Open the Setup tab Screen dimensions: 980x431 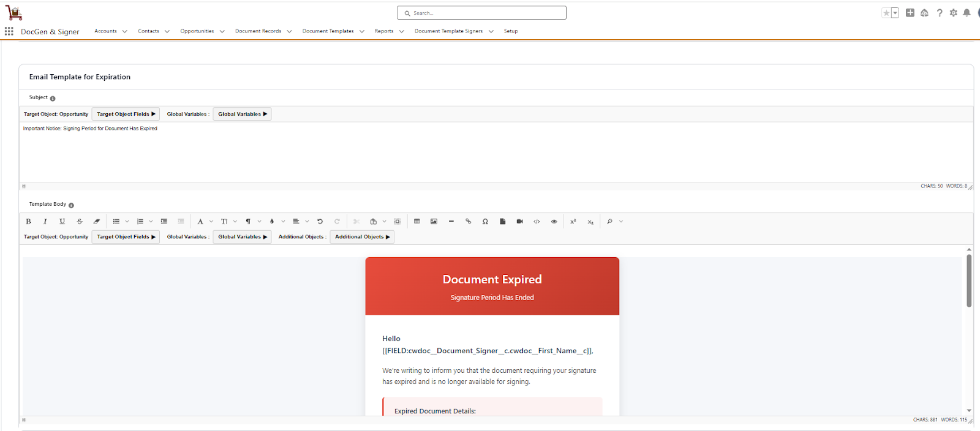tap(511, 31)
